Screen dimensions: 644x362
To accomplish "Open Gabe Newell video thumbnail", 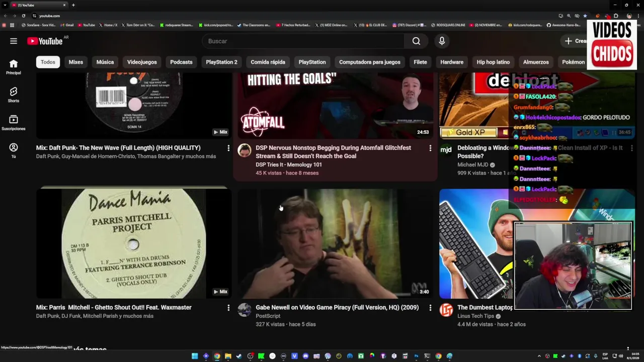I will point(335,243).
